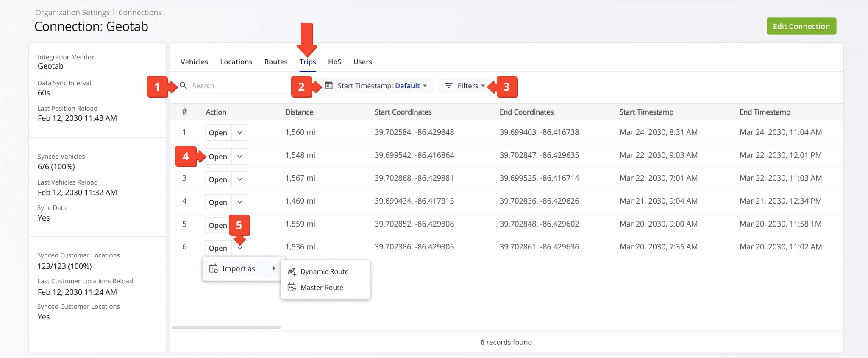The height and width of the screenshot is (358, 868).
Task: Switch to the Vehicles tab
Action: coord(194,62)
